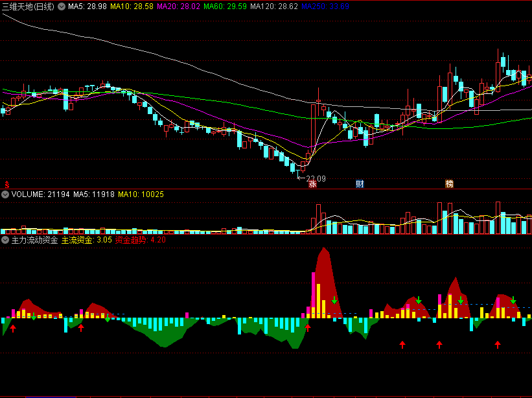Click the red S marker icon

6,185
